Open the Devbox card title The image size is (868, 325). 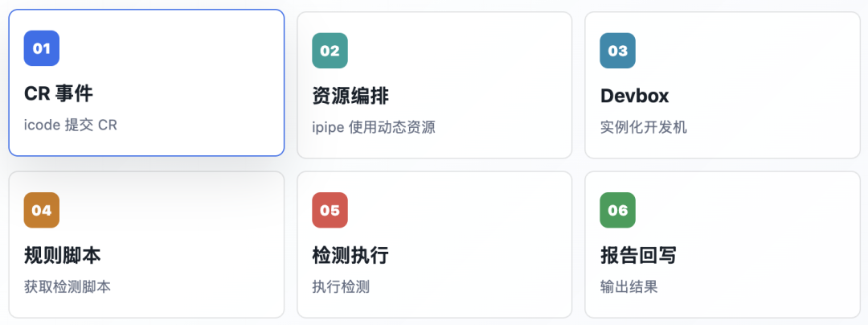click(634, 97)
